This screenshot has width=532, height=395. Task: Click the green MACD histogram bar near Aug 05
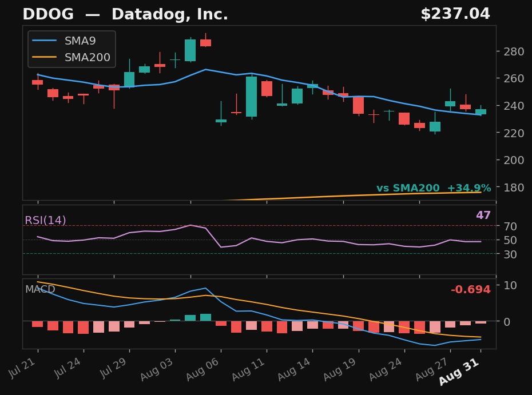205,317
